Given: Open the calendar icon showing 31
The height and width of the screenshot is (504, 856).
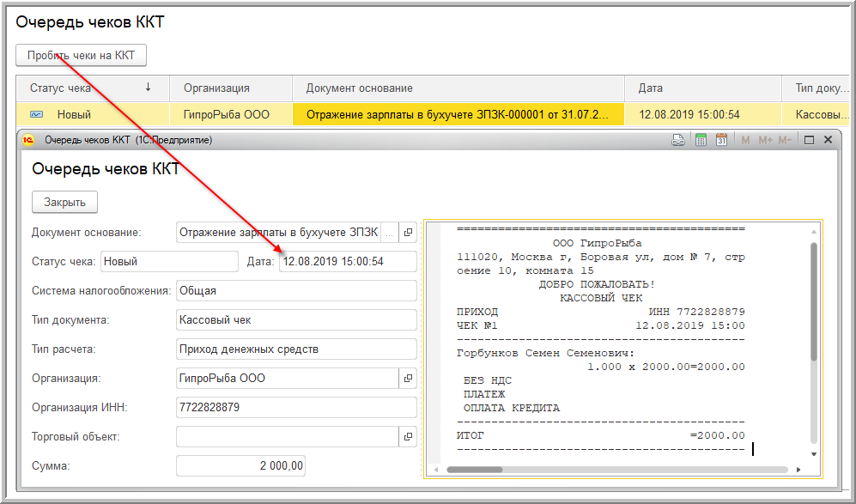Looking at the screenshot, I should 721,140.
